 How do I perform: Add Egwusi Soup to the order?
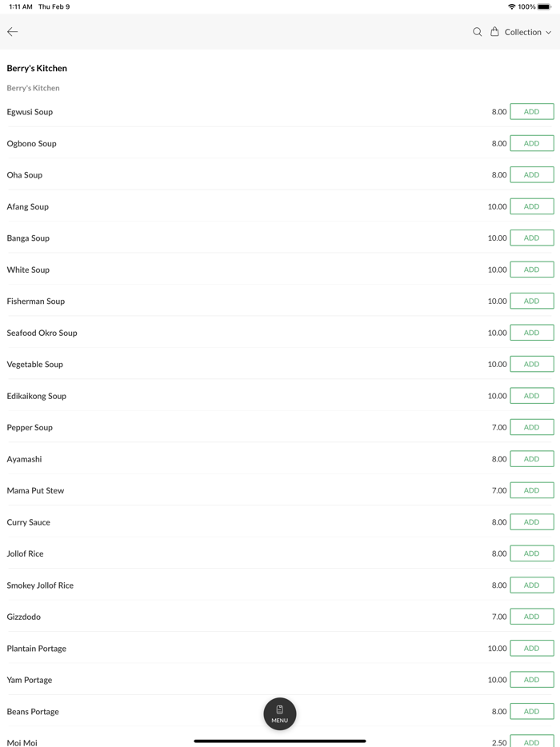pyautogui.click(x=531, y=112)
